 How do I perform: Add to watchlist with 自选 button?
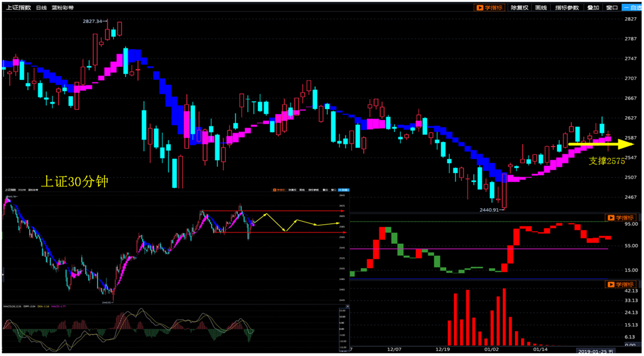[632, 8]
